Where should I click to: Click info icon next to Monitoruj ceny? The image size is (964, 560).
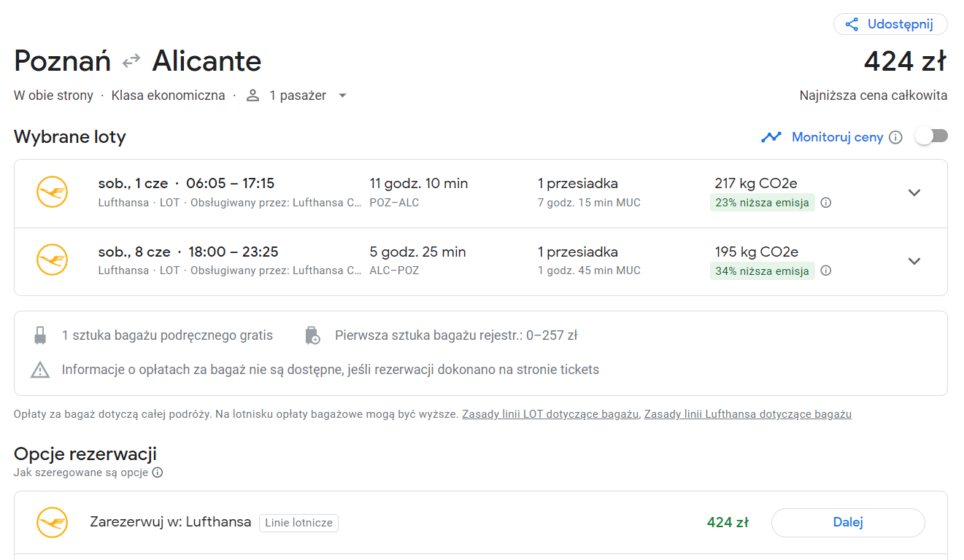896,137
